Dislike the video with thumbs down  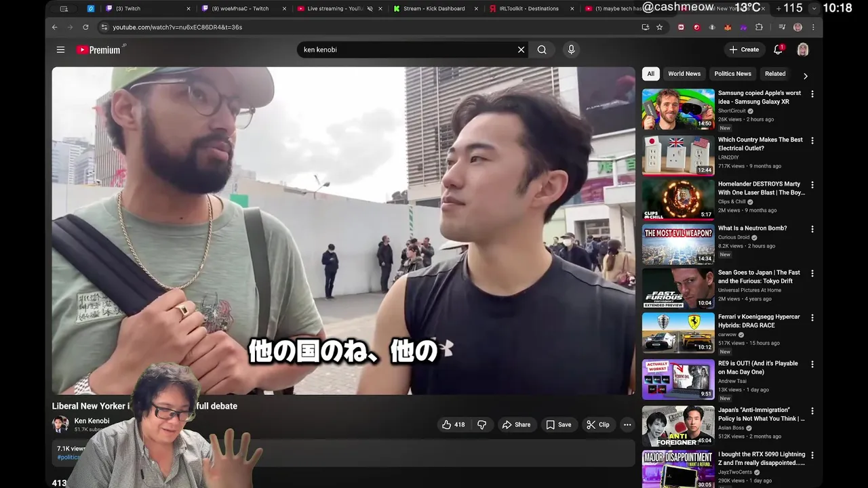482,425
